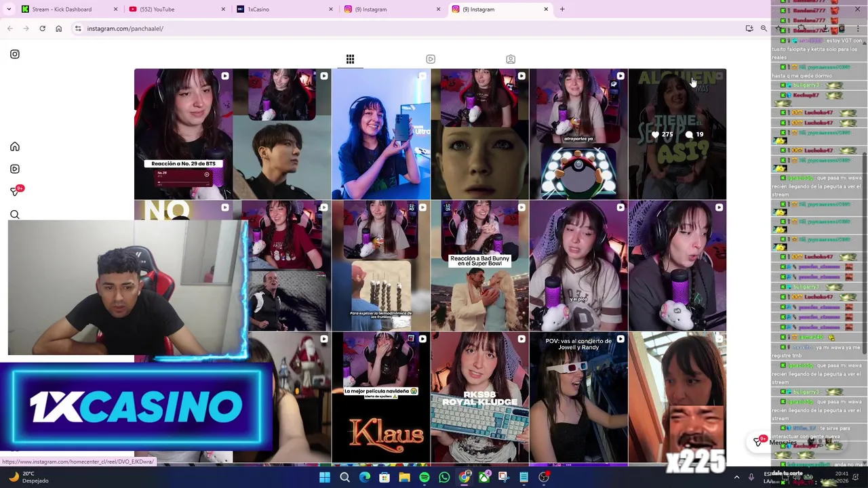Image resolution: width=868 pixels, height=488 pixels.
Task: Expand the hidden system tray icons
Action: (736, 477)
